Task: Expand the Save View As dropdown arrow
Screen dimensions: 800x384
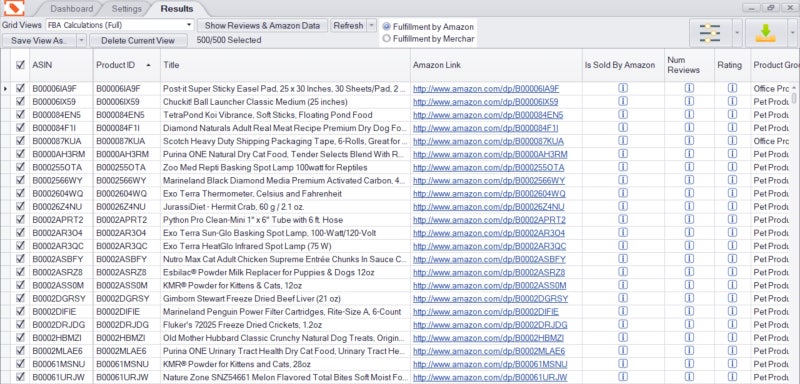Action: coord(82,40)
